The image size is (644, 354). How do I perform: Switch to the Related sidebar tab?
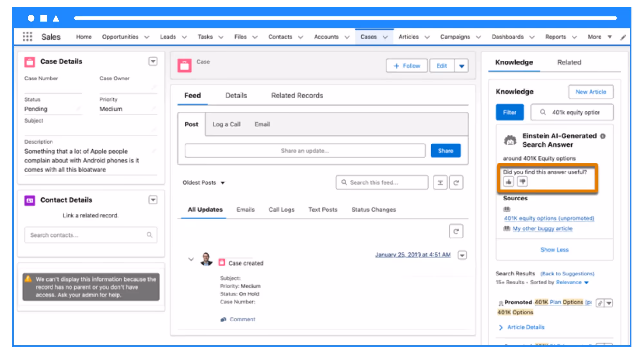pos(569,62)
